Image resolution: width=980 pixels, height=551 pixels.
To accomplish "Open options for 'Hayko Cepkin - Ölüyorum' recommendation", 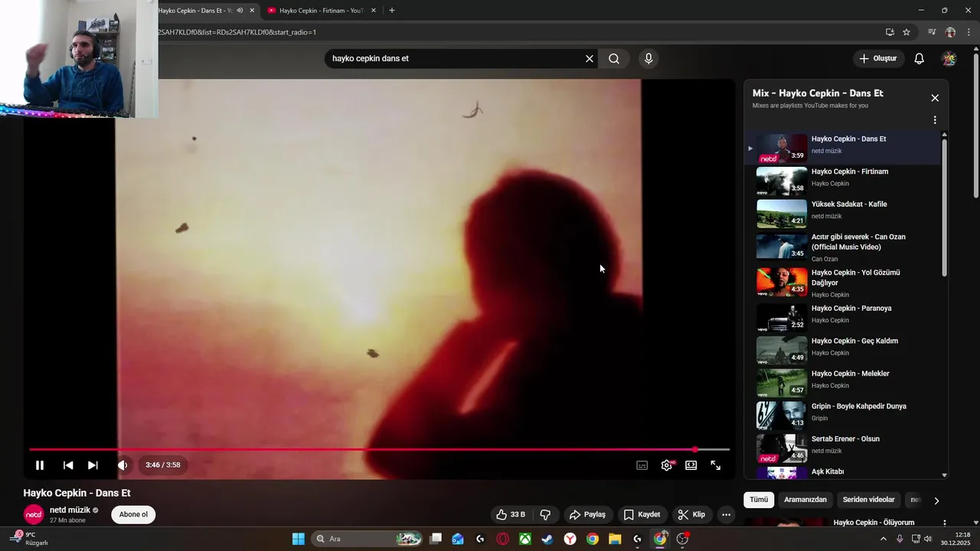I will pyautogui.click(x=945, y=523).
